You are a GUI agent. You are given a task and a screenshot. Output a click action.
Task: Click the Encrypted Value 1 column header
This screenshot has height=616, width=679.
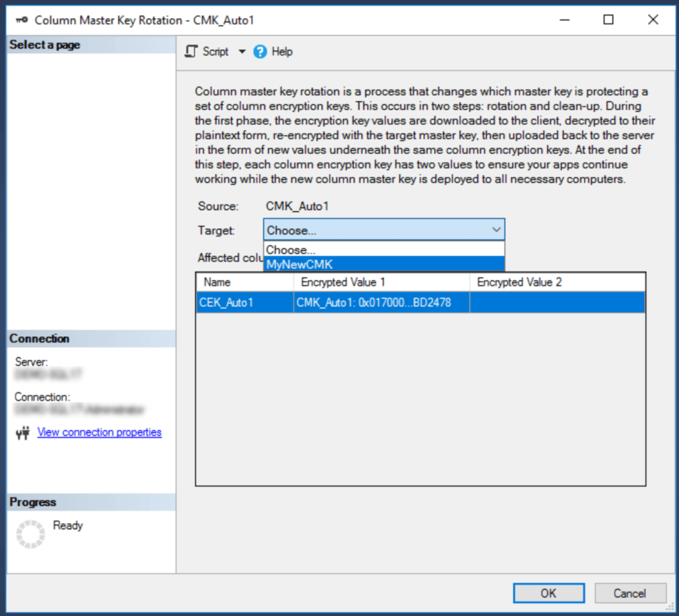pos(381,282)
